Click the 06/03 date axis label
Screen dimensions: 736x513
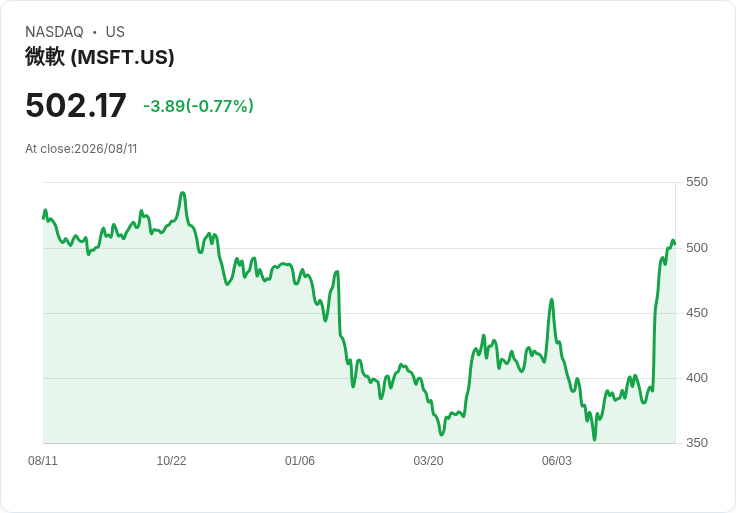pyautogui.click(x=557, y=460)
